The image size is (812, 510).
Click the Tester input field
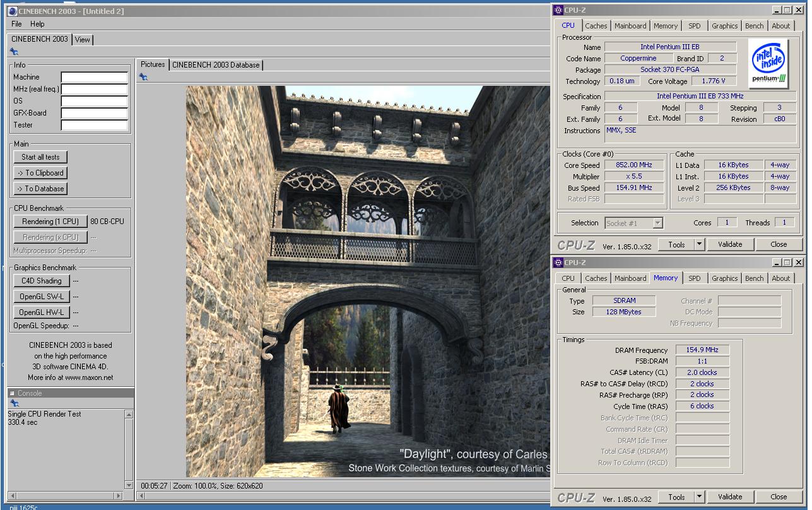point(95,125)
